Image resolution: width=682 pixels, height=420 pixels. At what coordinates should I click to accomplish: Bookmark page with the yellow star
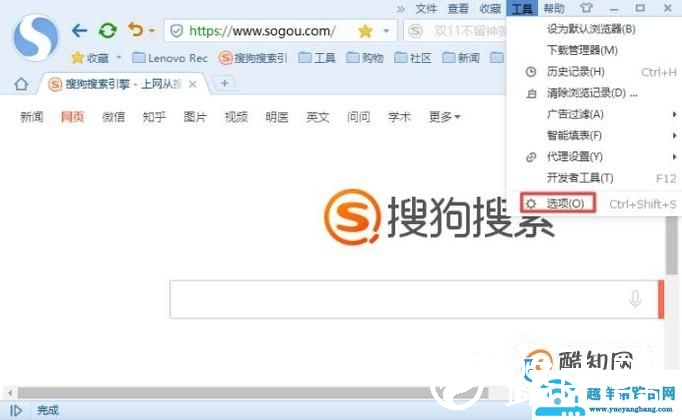[x=365, y=31]
